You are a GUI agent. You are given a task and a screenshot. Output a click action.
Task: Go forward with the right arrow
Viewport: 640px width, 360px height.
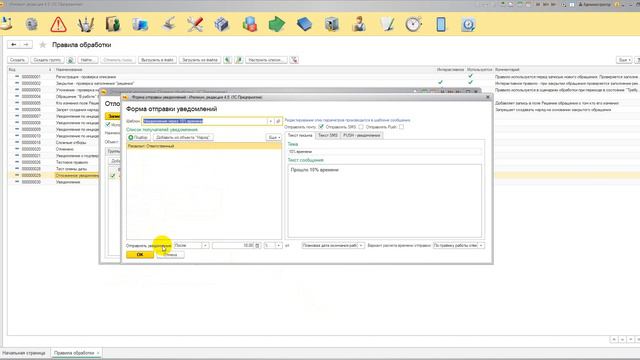(26, 44)
